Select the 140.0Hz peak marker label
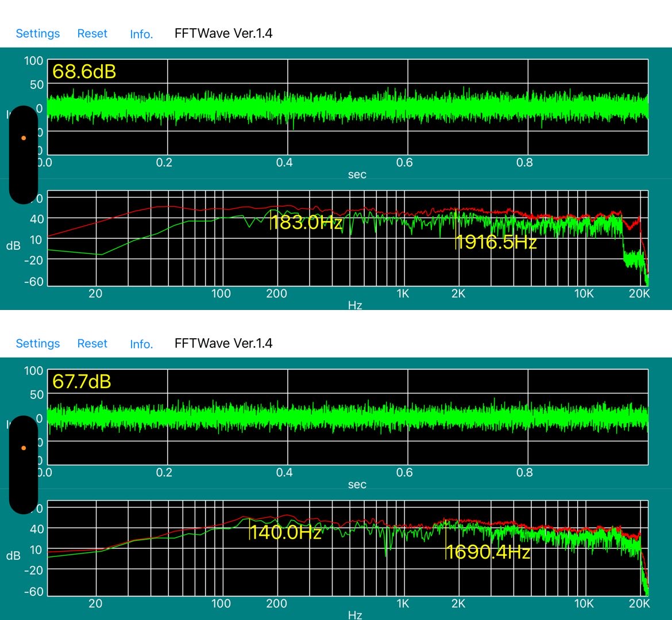Image resolution: width=672 pixels, height=620 pixels. pos(286,532)
